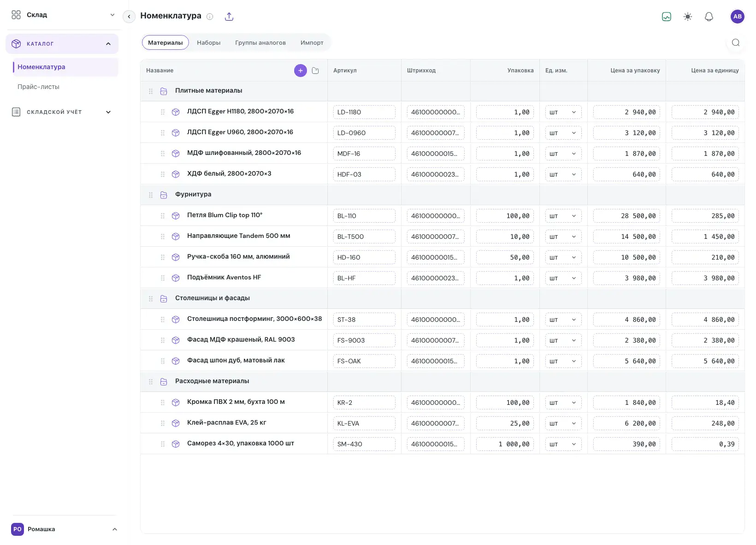This screenshot has width=756, height=545.
Task: Click the search magnifier icon
Action: tap(736, 42)
